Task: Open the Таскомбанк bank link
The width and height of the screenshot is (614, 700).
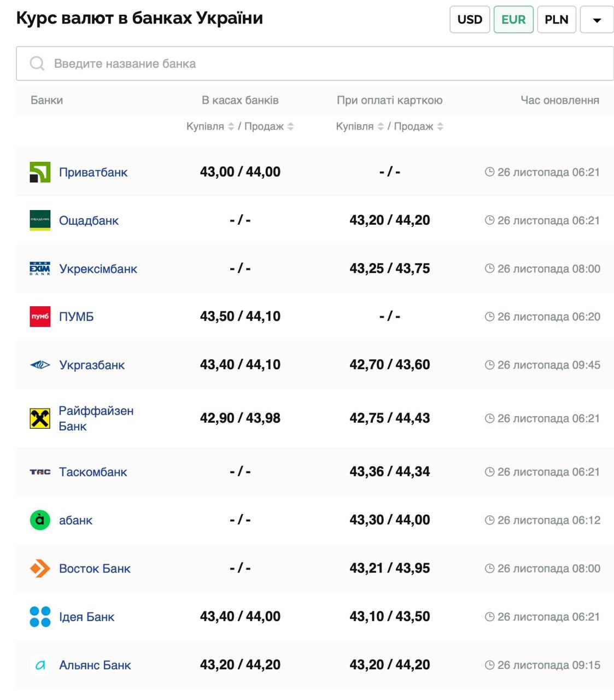Action: pos(93,472)
